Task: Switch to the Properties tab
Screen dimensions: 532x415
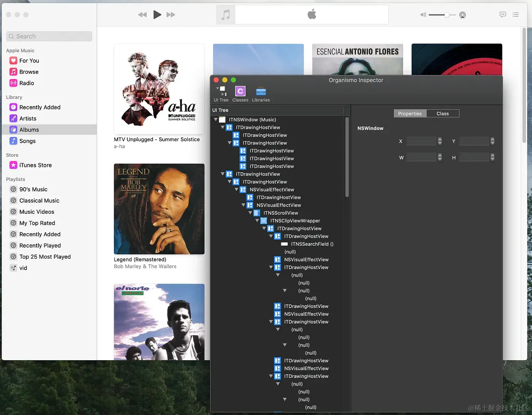Action: tap(410, 113)
